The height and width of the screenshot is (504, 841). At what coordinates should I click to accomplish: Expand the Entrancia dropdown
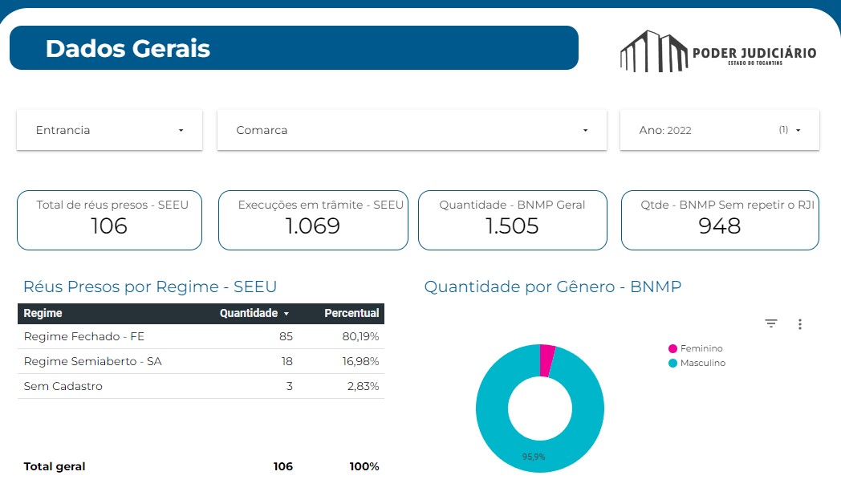(x=109, y=130)
